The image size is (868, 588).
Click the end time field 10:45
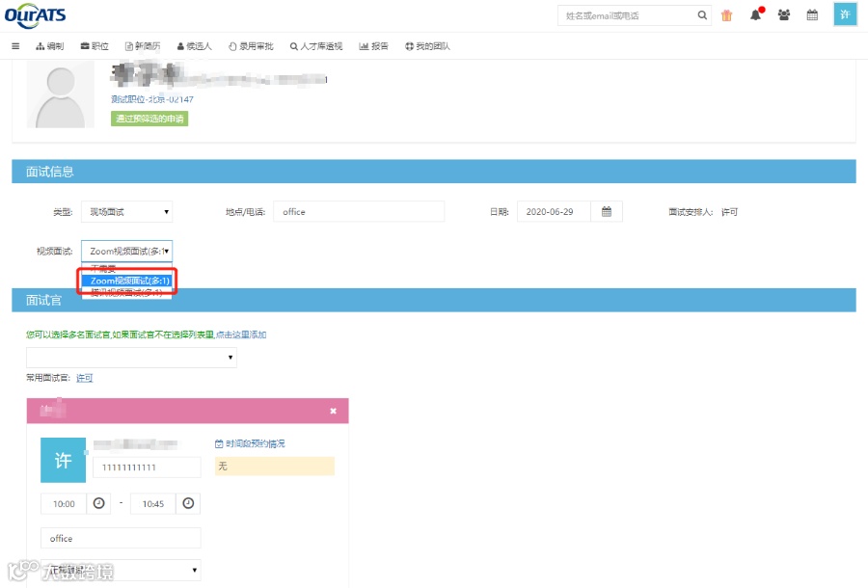[153, 504]
